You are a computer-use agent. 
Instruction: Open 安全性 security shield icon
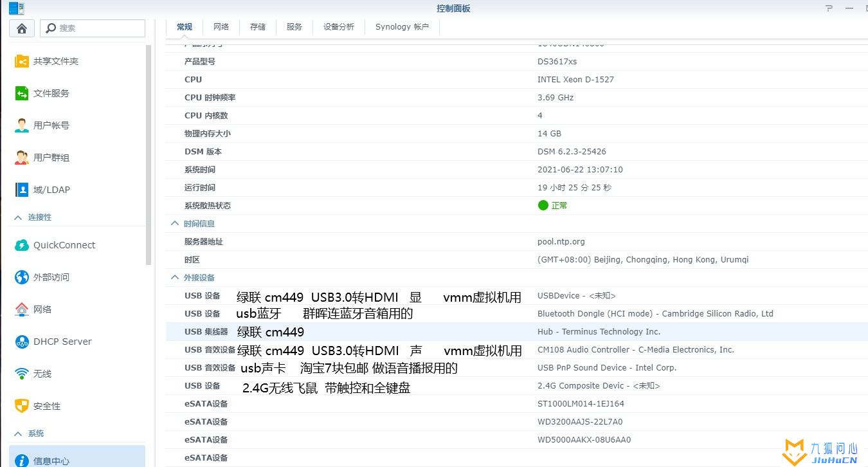(22, 406)
